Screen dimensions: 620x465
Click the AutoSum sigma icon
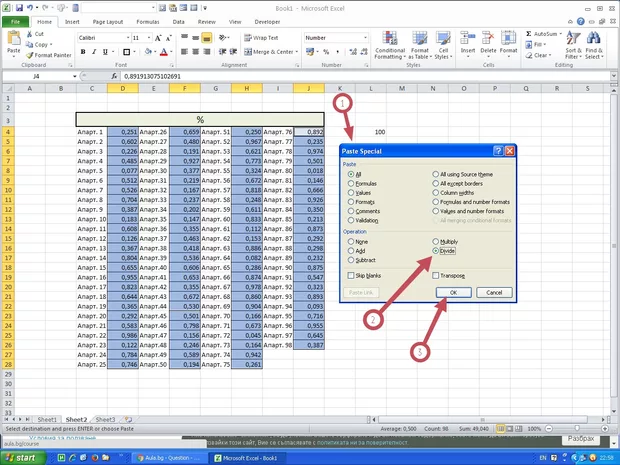[530, 33]
